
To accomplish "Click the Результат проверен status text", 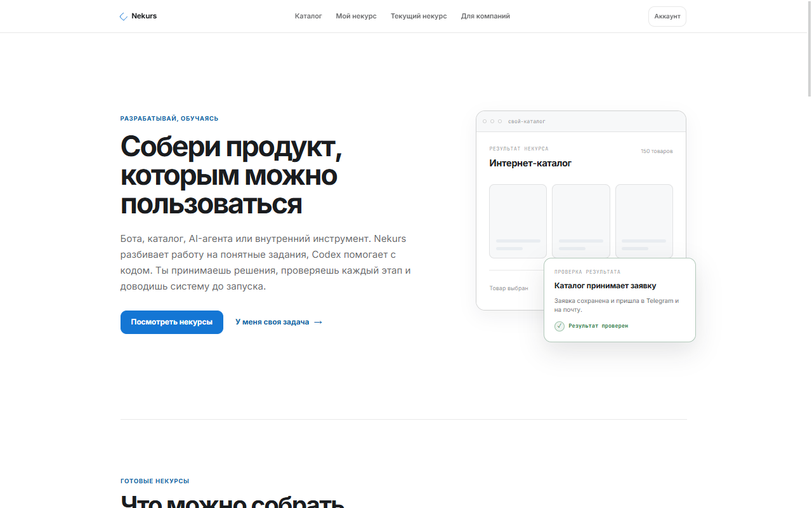I will (x=598, y=326).
